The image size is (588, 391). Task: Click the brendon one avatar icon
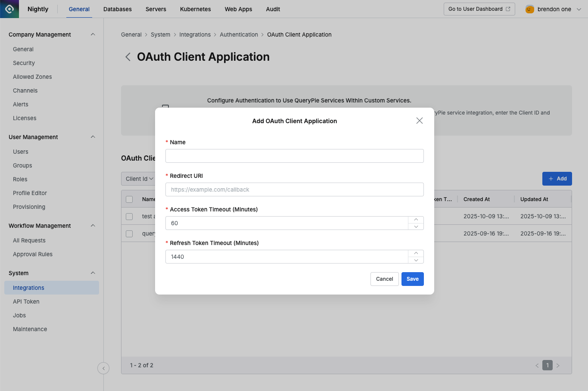[529, 9]
